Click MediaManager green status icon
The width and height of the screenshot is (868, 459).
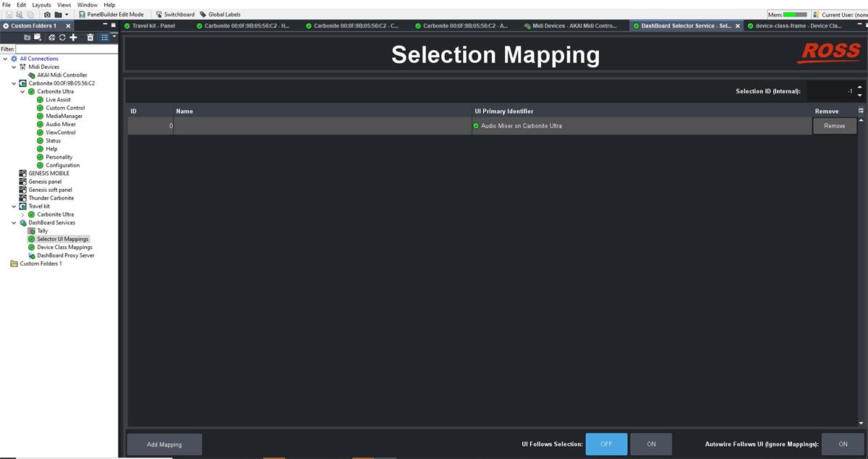click(x=41, y=116)
